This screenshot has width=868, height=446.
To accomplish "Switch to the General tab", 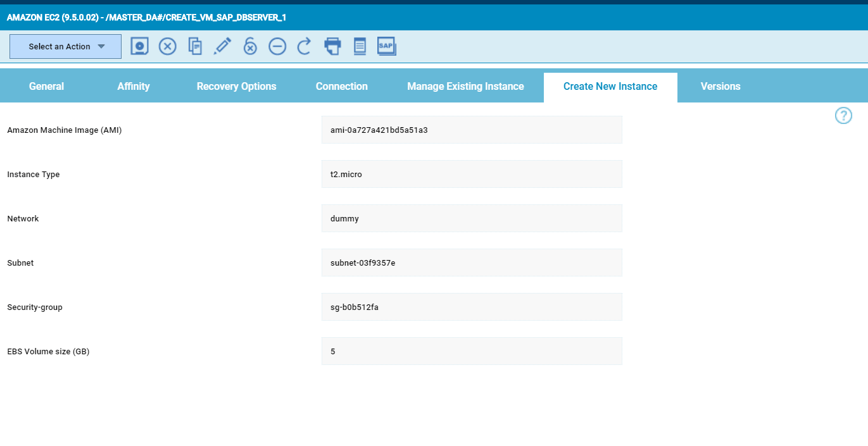I will point(46,87).
